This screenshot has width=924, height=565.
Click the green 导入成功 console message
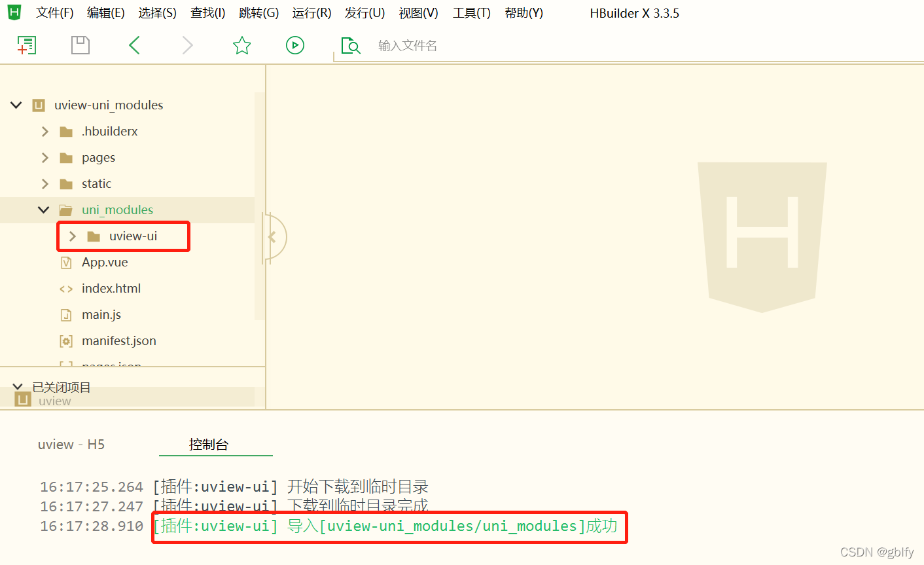(385, 526)
